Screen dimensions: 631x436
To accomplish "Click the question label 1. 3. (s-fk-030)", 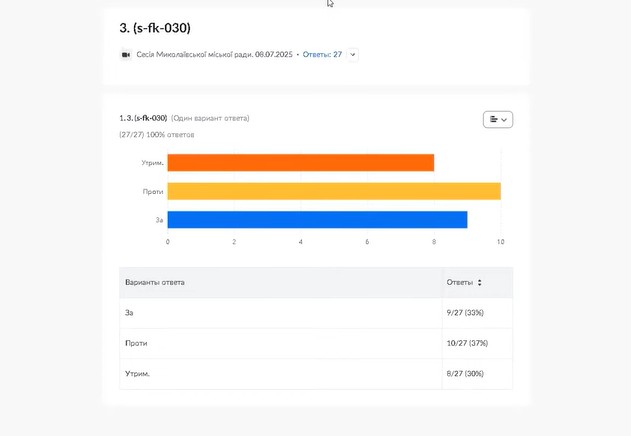I will (x=143, y=118).
